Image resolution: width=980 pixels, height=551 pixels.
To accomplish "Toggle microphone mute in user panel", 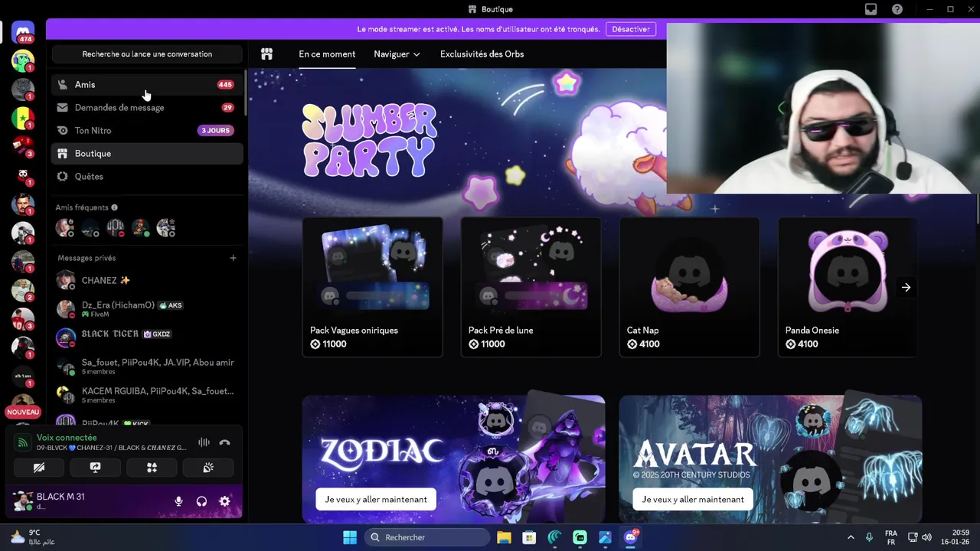I will (x=178, y=501).
